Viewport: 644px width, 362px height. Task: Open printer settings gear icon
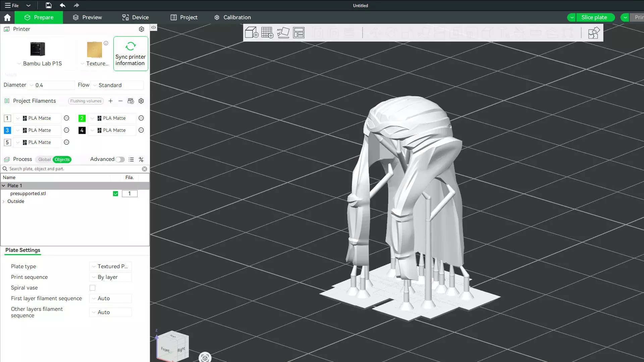[x=142, y=29]
